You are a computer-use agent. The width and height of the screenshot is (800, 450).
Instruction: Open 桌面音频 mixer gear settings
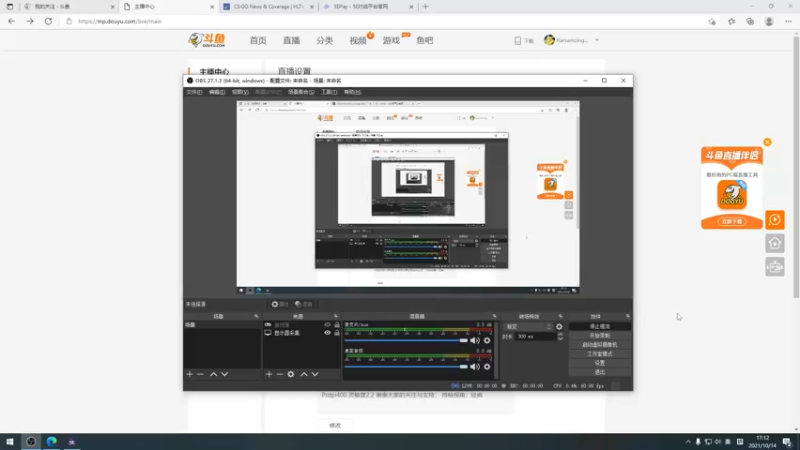487,366
